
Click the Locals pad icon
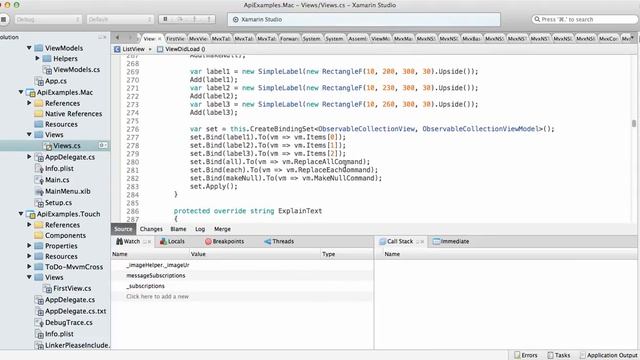coord(163,241)
